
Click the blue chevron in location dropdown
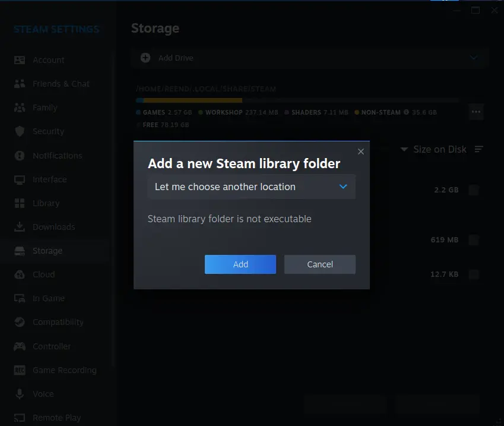(343, 187)
